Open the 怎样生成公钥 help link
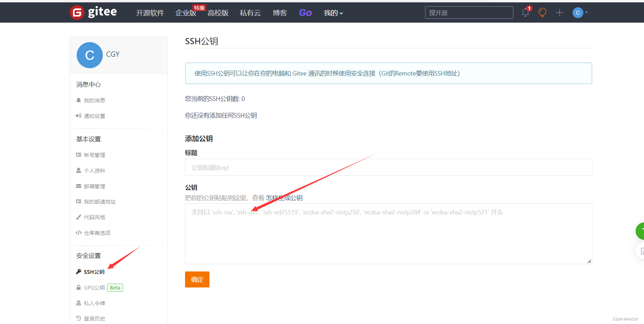644x324 pixels. [x=284, y=198]
